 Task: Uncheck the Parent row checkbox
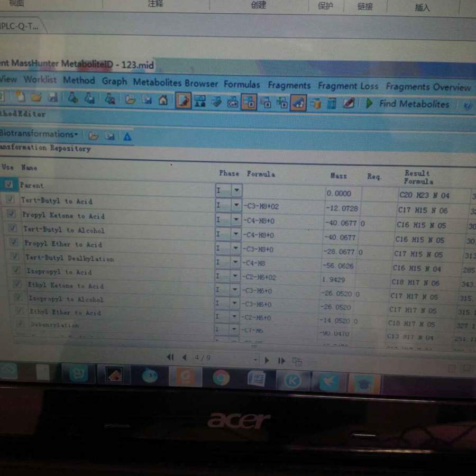click(x=8, y=184)
